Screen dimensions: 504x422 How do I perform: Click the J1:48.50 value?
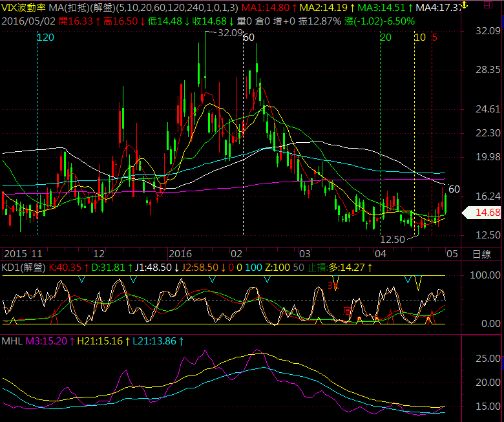(153, 268)
